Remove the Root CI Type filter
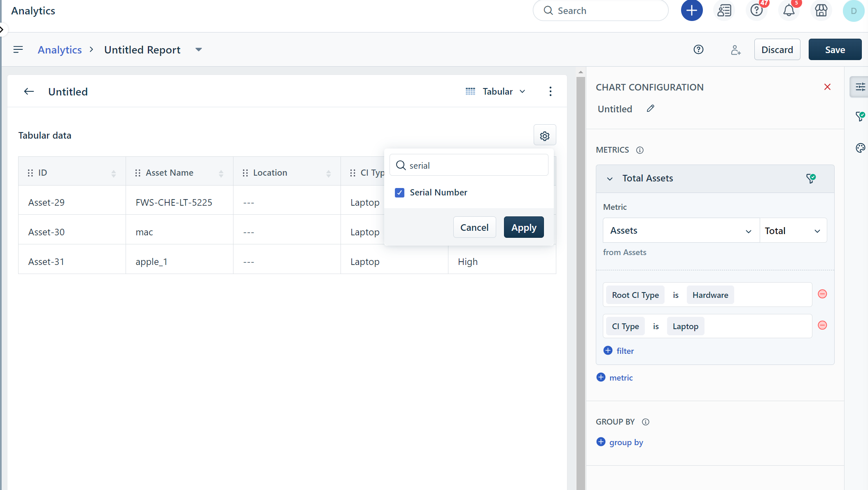Viewport: 868px width, 490px height. point(822,294)
